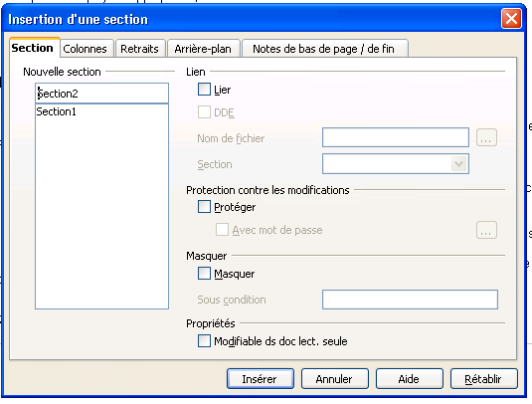The width and height of the screenshot is (532, 404).
Task: Check the Protéger option
Action: [x=204, y=207]
